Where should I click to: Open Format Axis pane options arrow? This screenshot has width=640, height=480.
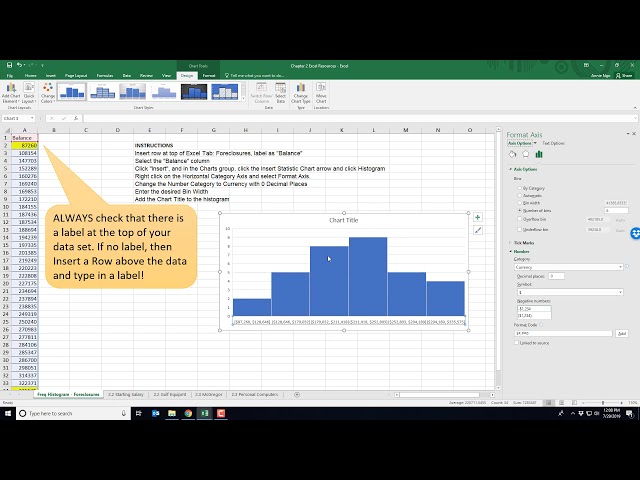(628, 133)
